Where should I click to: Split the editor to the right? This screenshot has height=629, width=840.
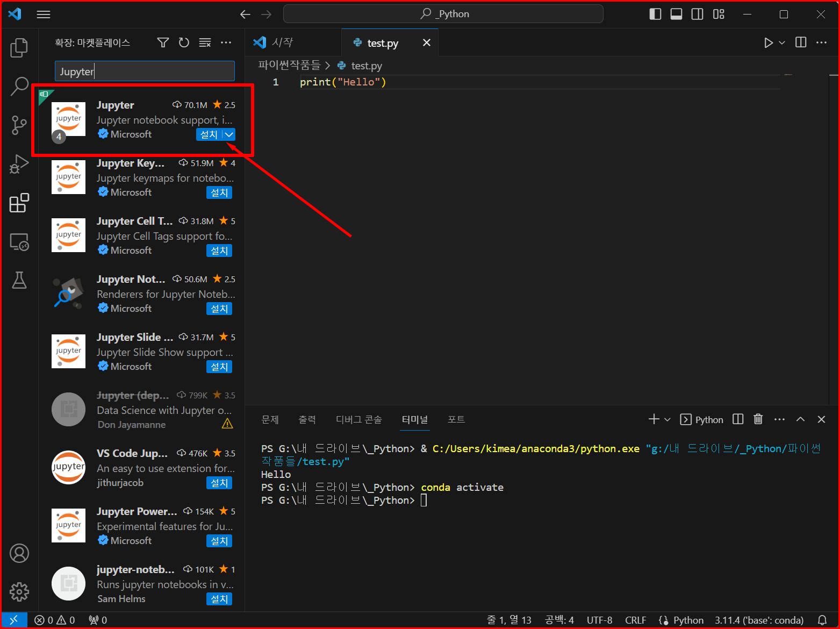point(801,42)
